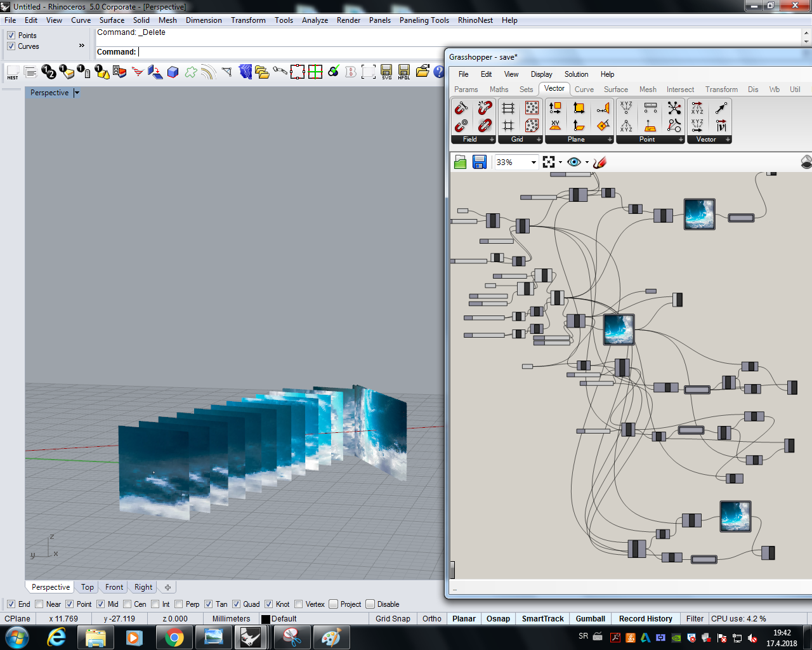The height and width of the screenshot is (650, 812).
Task: Click the red box with green cross icon
Action: pyautogui.click(x=315, y=72)
